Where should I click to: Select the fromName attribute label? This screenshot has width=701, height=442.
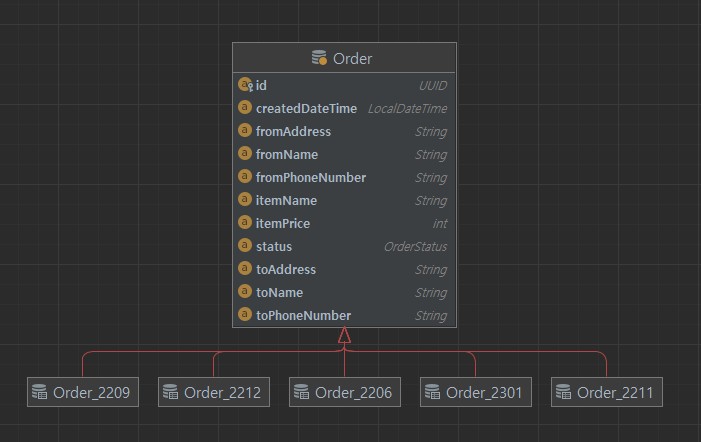(287, 154)
